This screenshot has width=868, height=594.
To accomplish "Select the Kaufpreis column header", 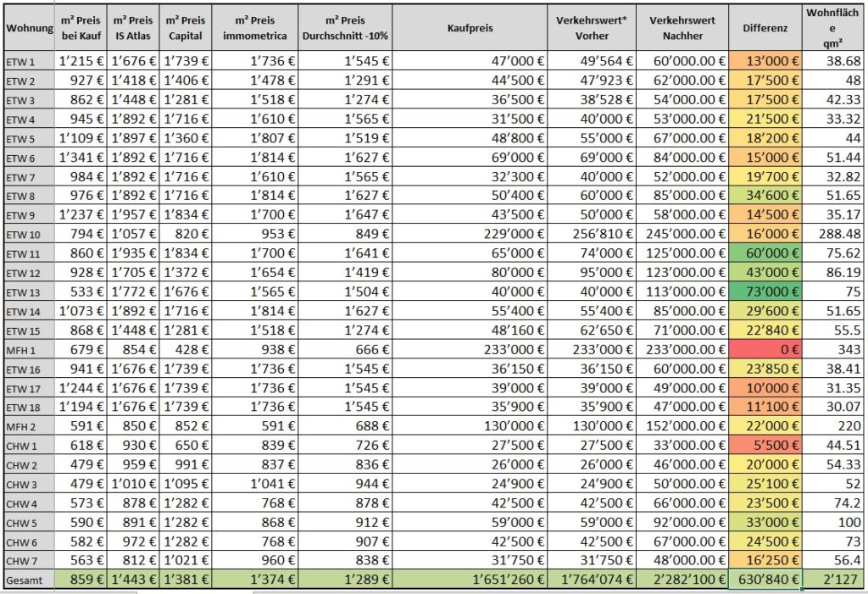I will 470,28.
